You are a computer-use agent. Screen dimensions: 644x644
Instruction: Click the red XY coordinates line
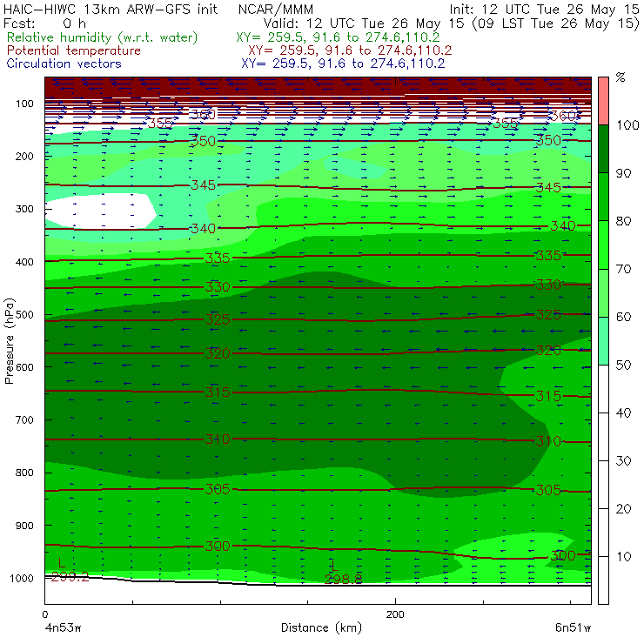pos(350,50)
